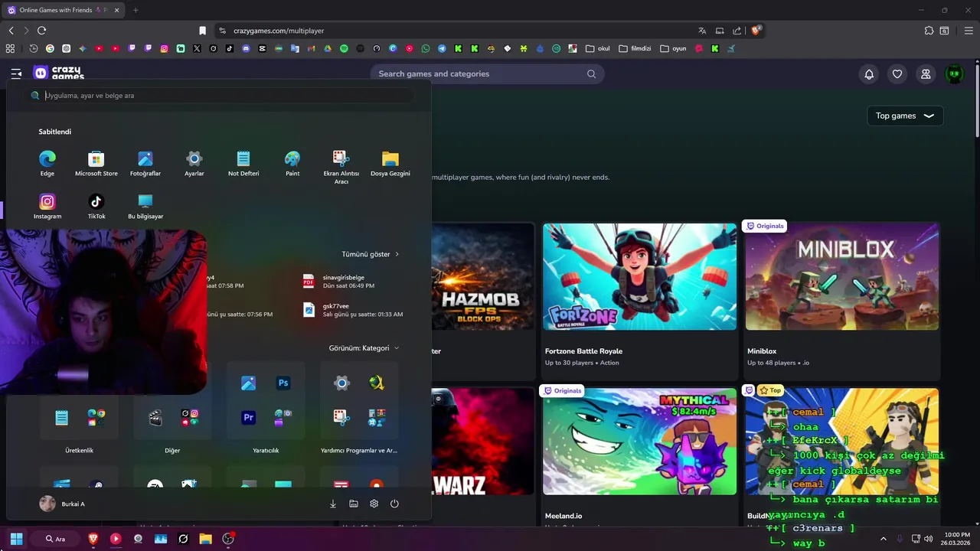Click the Start menu power icon

tap(394, 504)
